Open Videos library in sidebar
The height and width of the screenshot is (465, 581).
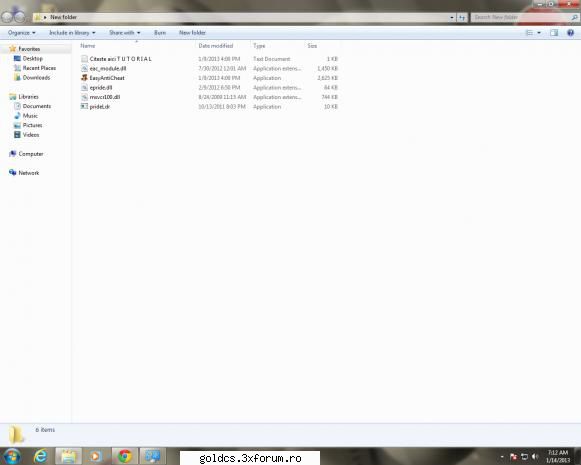coord(31,135)
